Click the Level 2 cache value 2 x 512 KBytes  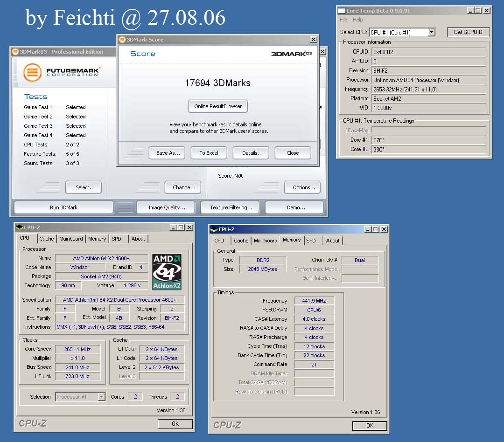161,367
